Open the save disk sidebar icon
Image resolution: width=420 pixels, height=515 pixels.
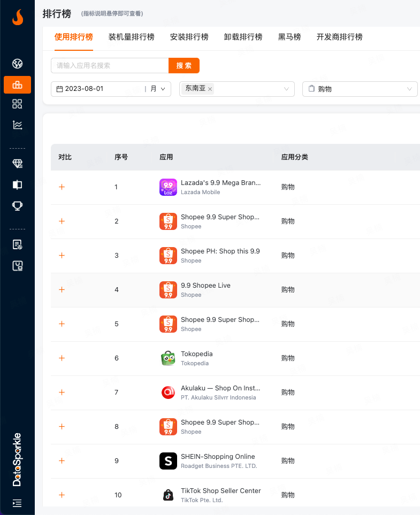(18, 266)
